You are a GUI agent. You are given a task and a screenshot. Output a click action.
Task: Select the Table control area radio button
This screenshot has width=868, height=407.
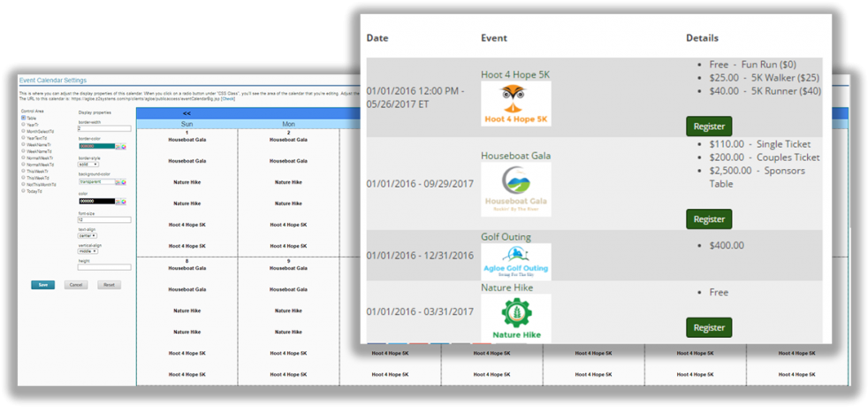click(23, 118)
